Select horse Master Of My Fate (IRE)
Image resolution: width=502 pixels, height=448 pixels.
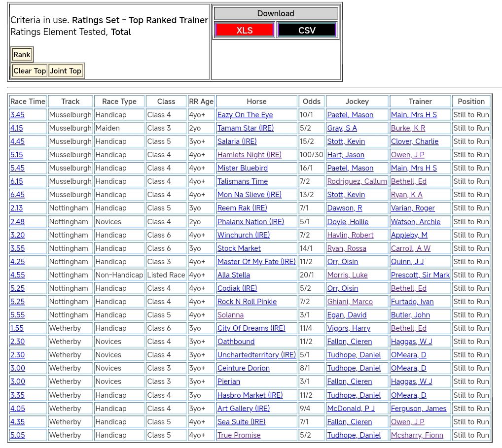pyautogui.click(x=256, y=262)
